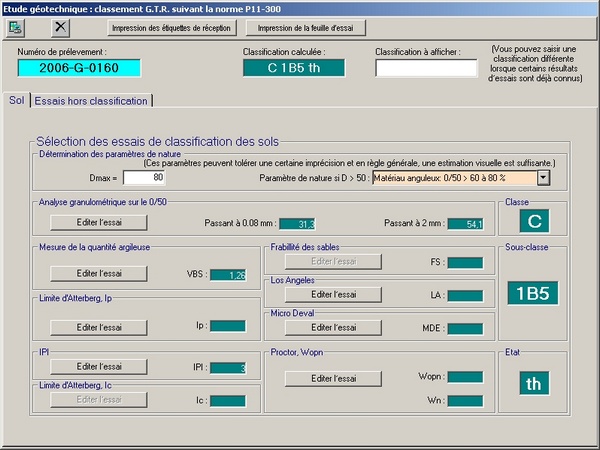This screenshot has height=450, width=600.
Task: Click the X cancel icon in toolbar
Action: click(x=62, y=27)
